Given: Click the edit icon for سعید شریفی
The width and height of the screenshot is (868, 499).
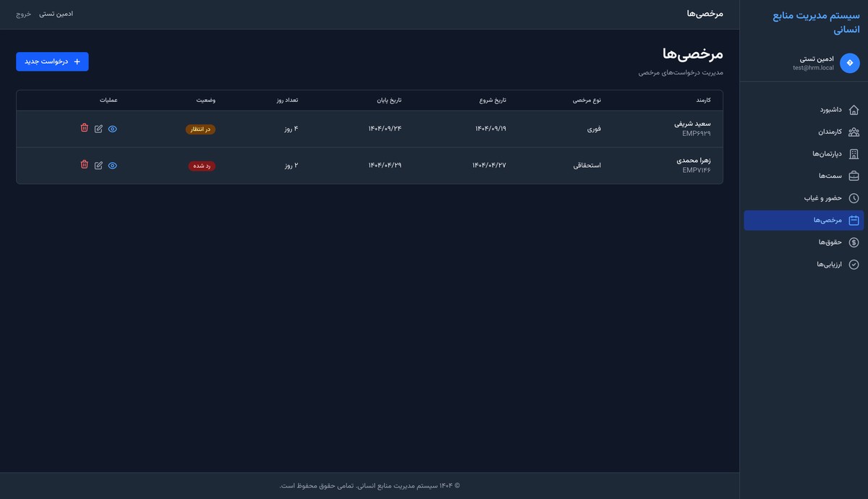Looking at the screenshot, I should 98,129.
